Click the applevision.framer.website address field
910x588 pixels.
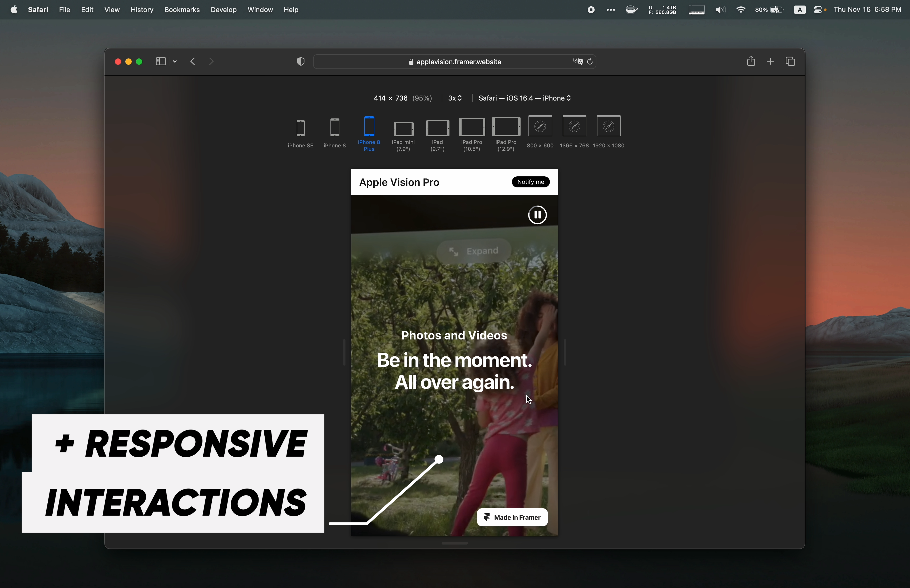[454, 62]
